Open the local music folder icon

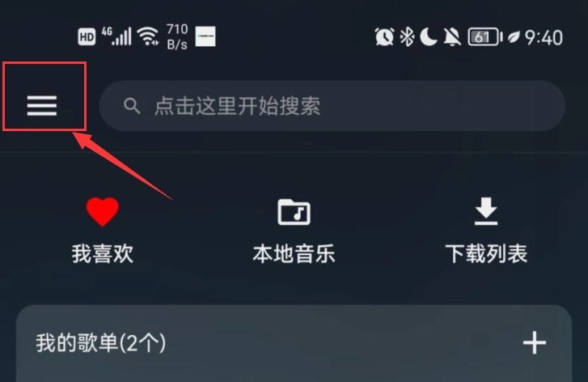294,212
